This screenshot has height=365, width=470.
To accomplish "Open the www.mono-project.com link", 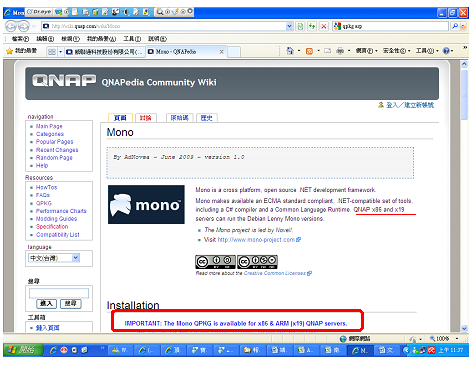I will [x=256, y=240].
